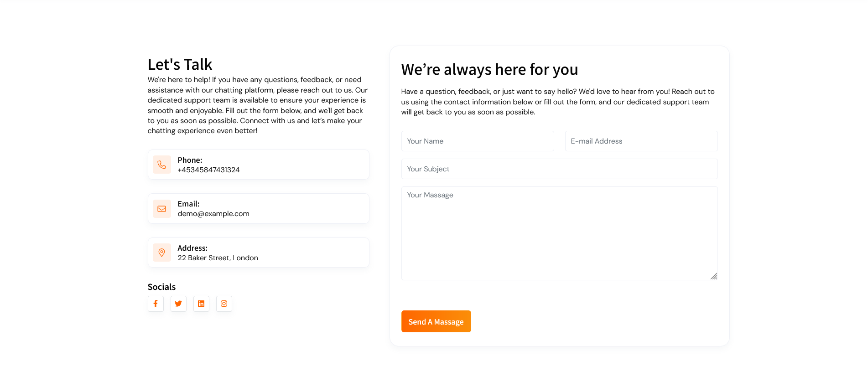Click the We're always here heading
Screen dimensions: 868x392
[x=489, y=70]
